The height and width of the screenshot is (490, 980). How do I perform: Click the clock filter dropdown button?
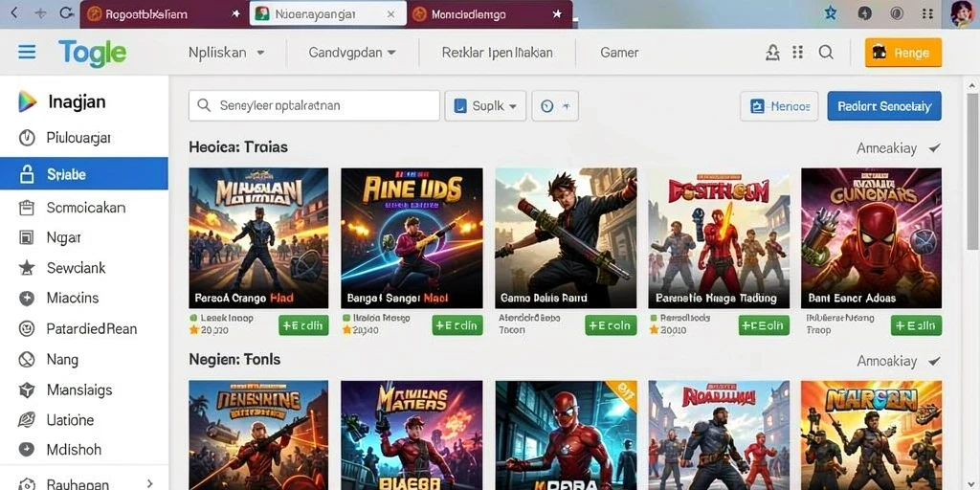pyautogui.click(x=555, y=105)
